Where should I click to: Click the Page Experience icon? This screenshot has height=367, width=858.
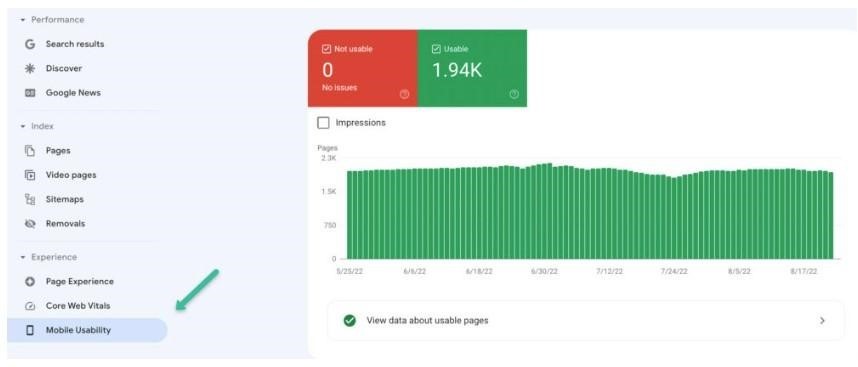(30, 282)
